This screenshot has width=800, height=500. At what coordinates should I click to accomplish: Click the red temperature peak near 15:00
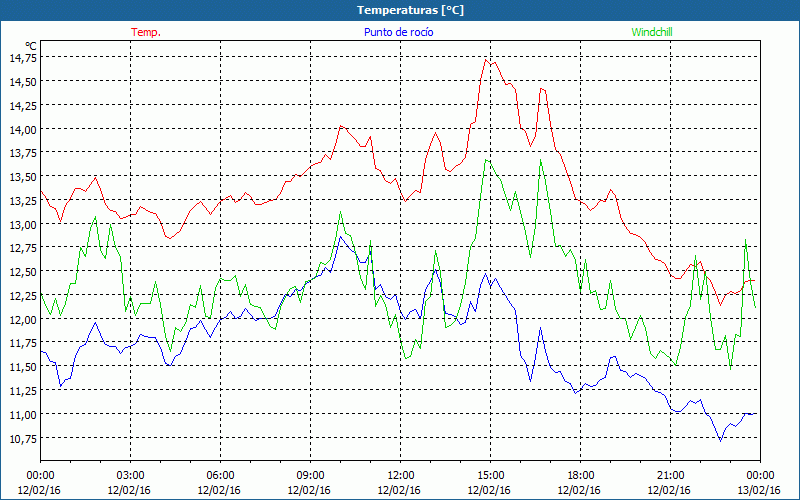pyautogui.click(x=486, y=60)
